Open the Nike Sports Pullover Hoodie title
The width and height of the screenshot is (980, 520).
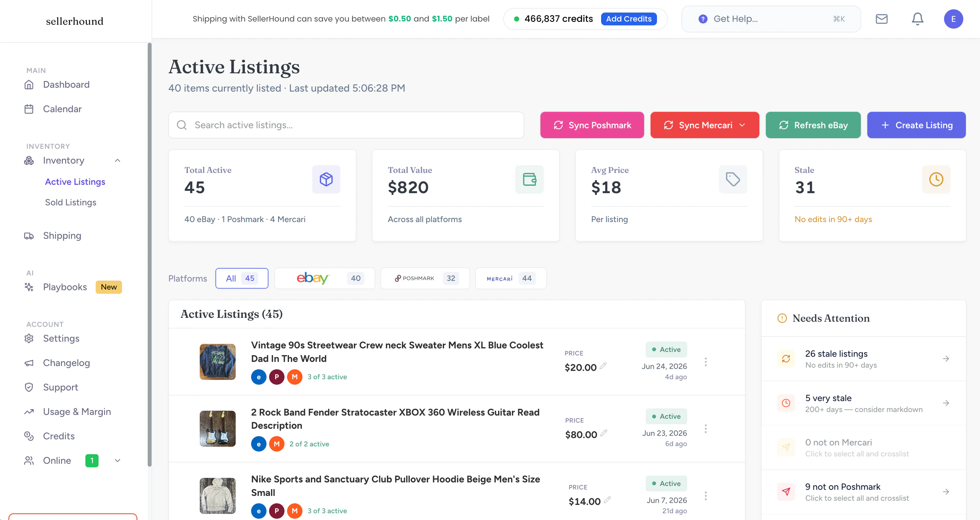[396, 486]
